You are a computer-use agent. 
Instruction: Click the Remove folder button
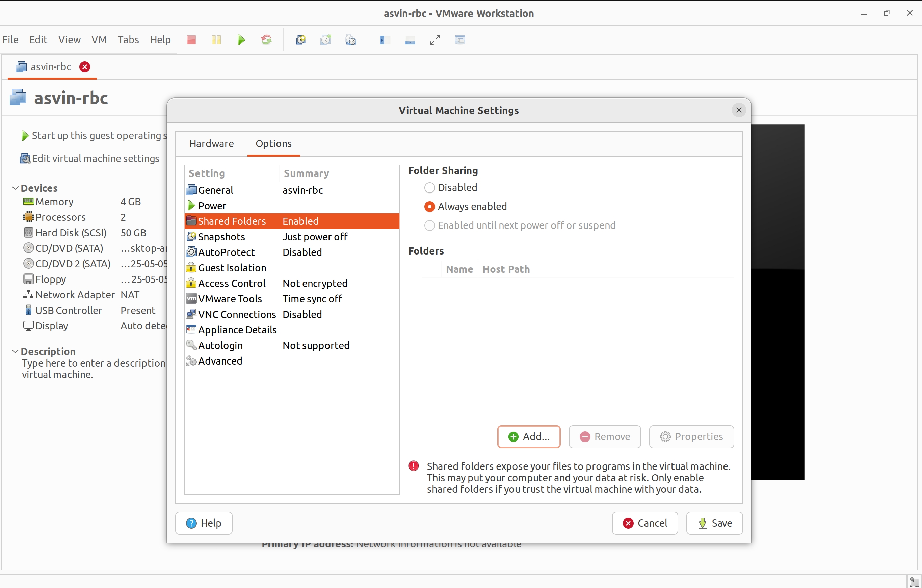pyautogui.click(x=605, y=436)
